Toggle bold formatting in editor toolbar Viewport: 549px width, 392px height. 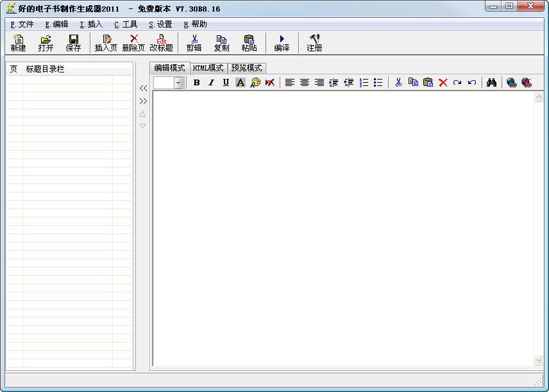click(197, 83)
